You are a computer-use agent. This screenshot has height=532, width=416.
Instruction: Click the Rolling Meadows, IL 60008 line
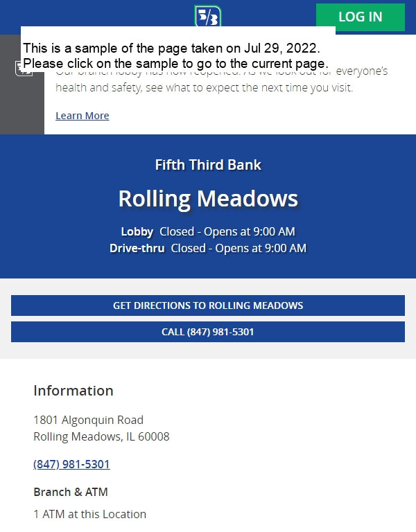click(x=101, y=436)
